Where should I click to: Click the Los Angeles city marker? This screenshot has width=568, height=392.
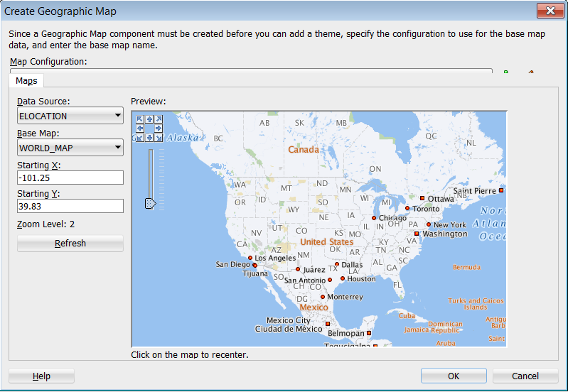(x=250, y=258)
